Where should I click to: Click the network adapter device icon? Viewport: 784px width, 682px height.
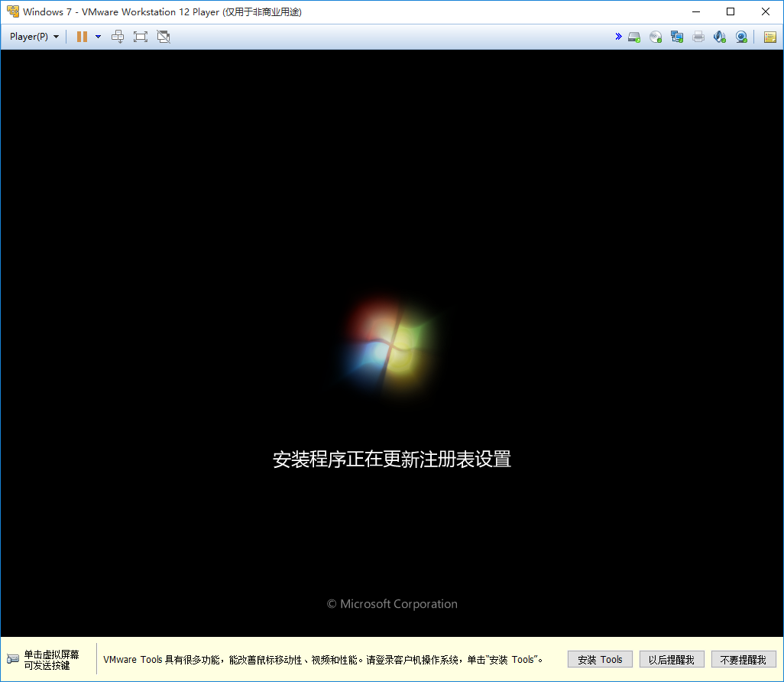pos(677,37)
